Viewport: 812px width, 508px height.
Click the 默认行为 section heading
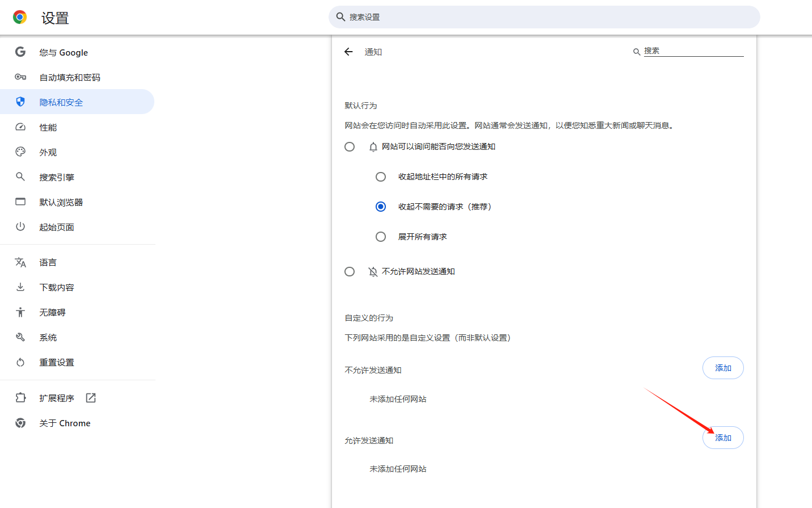(361, 106)
